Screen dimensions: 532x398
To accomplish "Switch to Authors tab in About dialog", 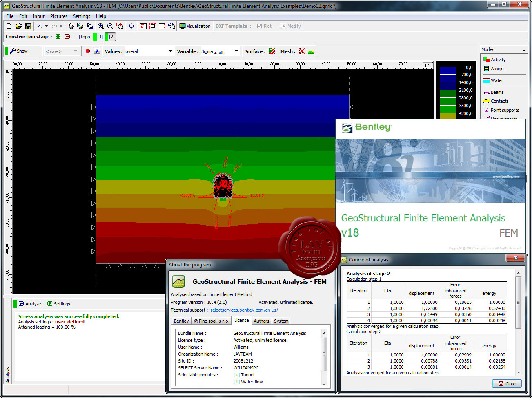I will coord(261,321).
